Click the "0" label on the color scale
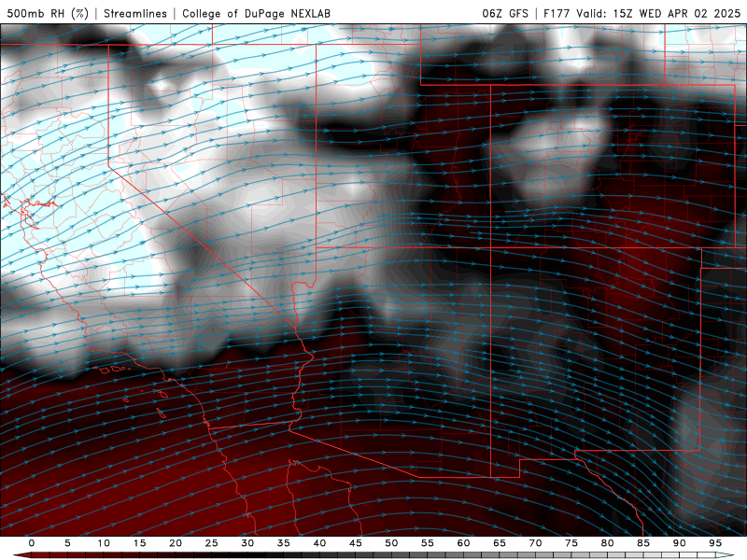The height and width of the screenshot is (560, 747). (x=32, y=543)
